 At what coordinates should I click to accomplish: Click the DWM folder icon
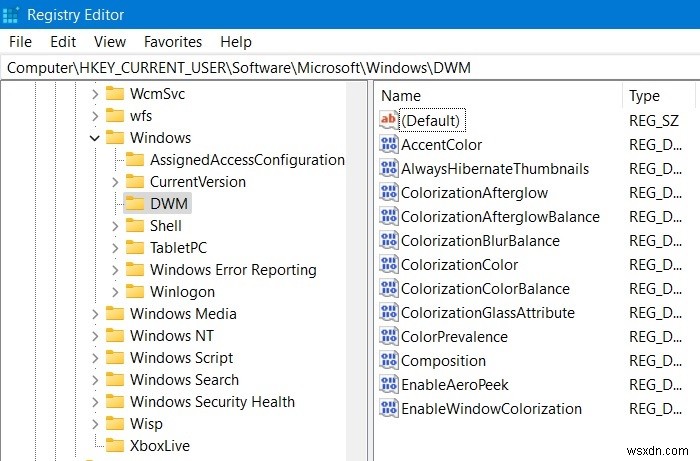pos(135,204)
